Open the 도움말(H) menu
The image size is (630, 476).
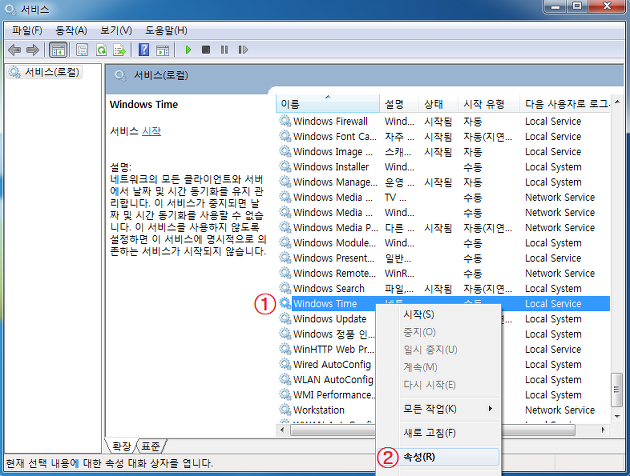click(166, 31)
